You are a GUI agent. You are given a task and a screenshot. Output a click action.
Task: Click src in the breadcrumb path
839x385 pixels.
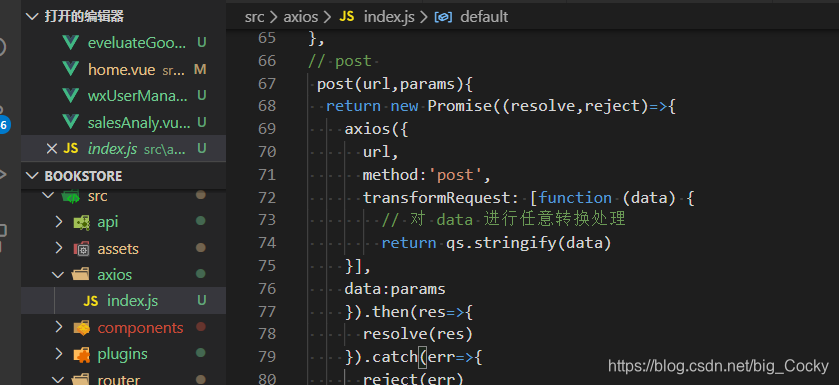(x=255, y=17)
